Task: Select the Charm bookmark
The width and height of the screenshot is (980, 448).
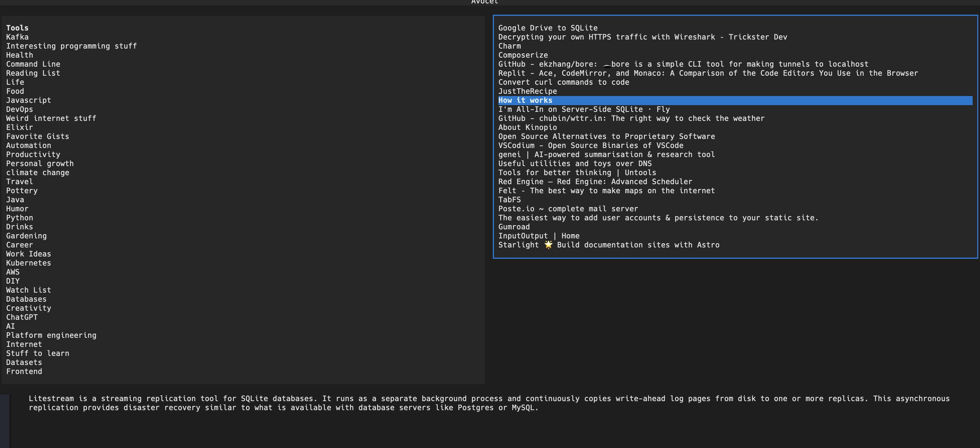Action: pos(509,46)
